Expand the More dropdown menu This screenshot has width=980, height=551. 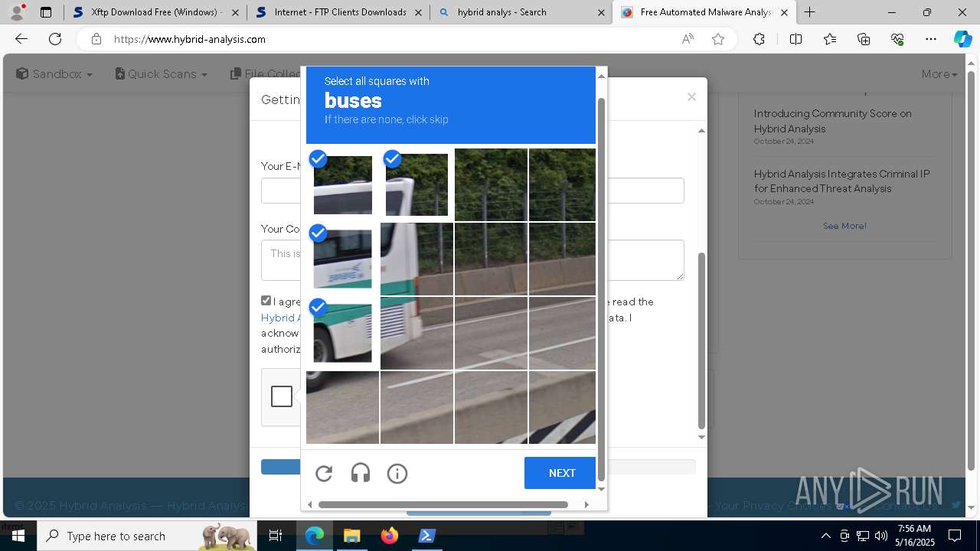click(x=939, y=74)
